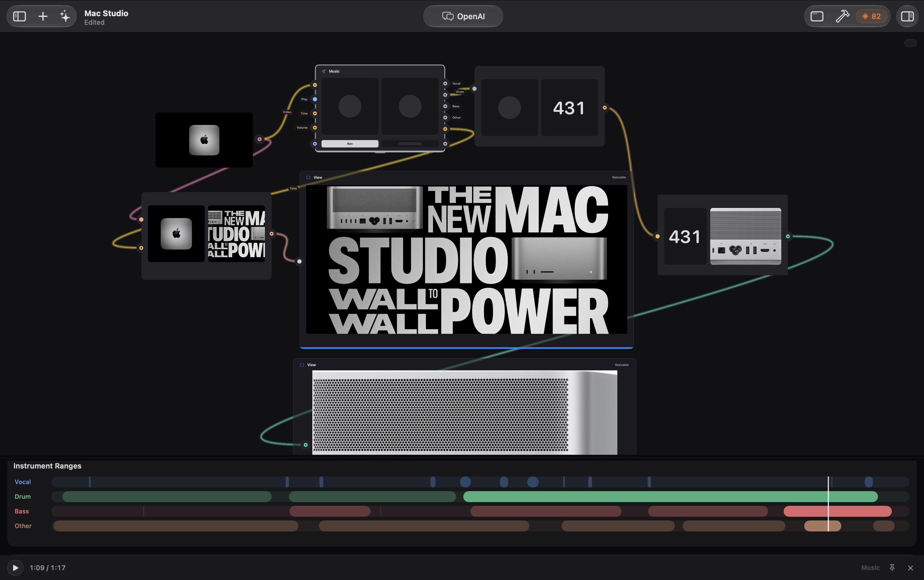Open the 82 credits badge
Screen dimensions: 924x580
click(x=871, y=16)
